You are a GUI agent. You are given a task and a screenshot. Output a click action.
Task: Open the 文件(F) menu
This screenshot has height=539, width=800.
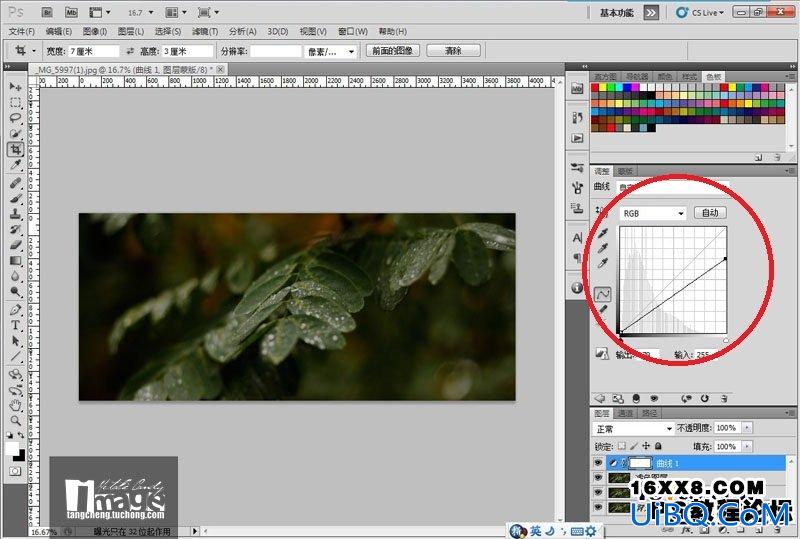(x=22, y=32)
